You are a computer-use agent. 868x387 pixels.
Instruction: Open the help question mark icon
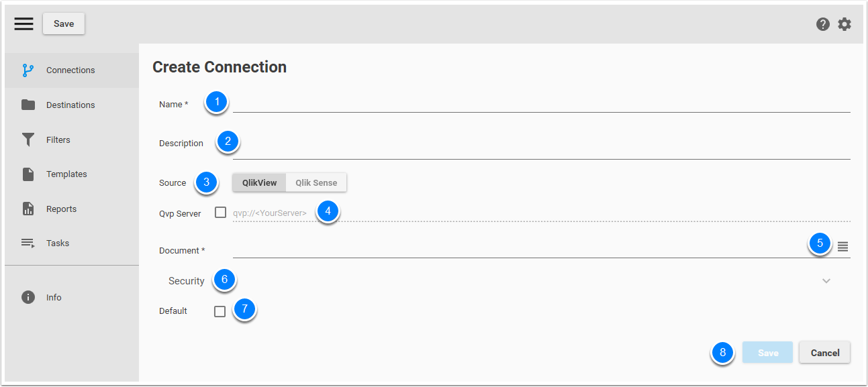coord(822,23)
